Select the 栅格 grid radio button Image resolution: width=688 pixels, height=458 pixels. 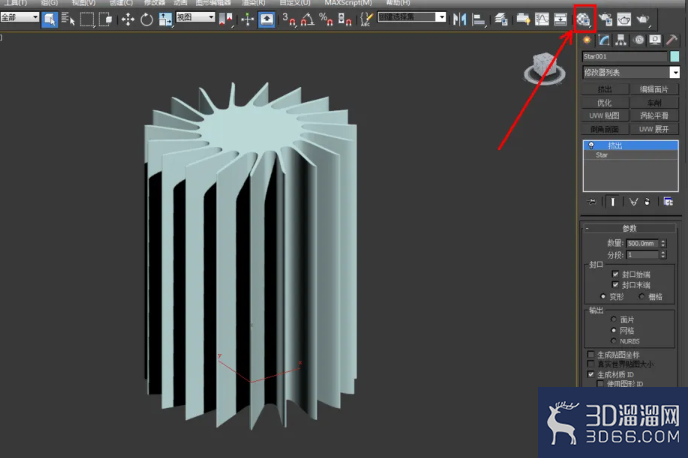click(x=641, y=297)
